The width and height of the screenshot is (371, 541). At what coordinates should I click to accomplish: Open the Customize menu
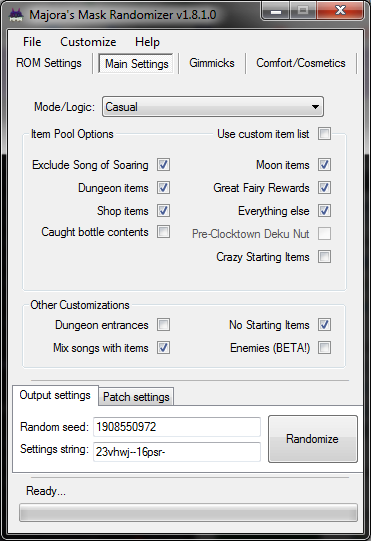pyautogui.click(x=88, y=42)
